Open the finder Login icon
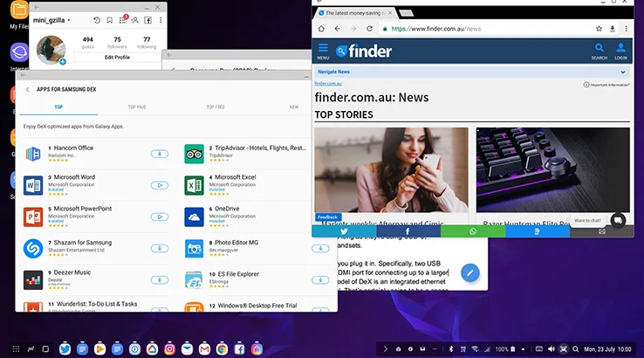644x358 pixels. [x=620, y=50]
